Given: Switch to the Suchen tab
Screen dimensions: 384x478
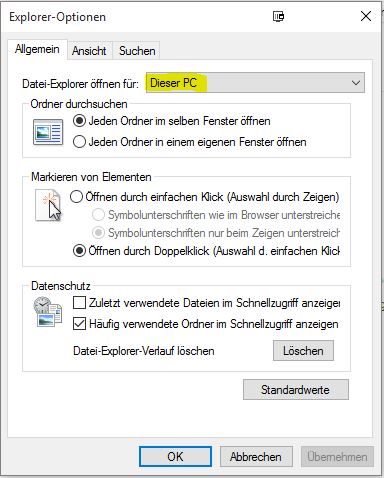Looking at the screenshot, I should [137, 51].
